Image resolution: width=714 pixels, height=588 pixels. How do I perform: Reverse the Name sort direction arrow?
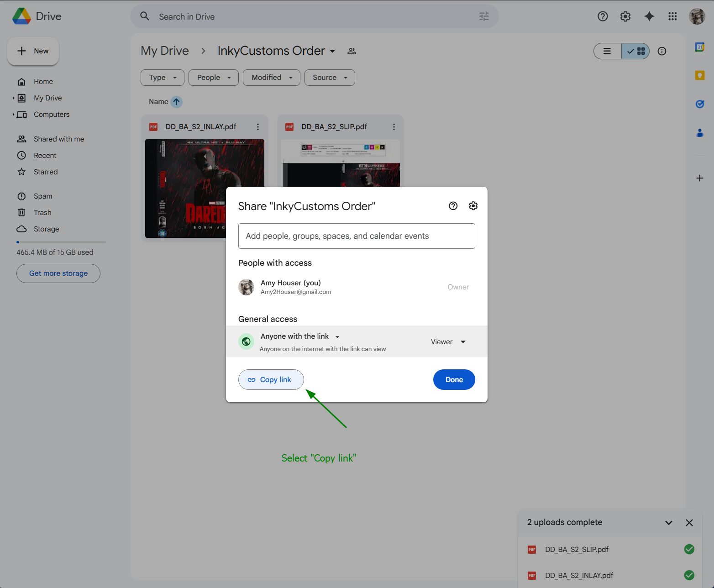click(x=176, y=102)
